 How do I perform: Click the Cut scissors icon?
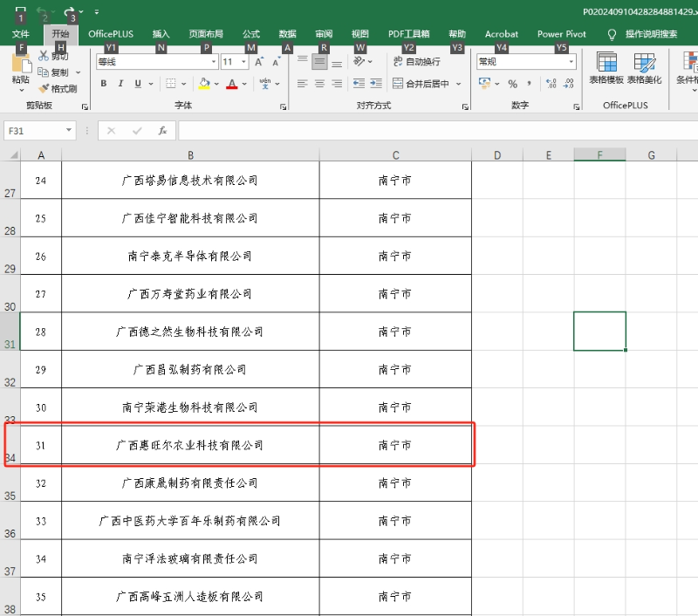click(43, 56)
